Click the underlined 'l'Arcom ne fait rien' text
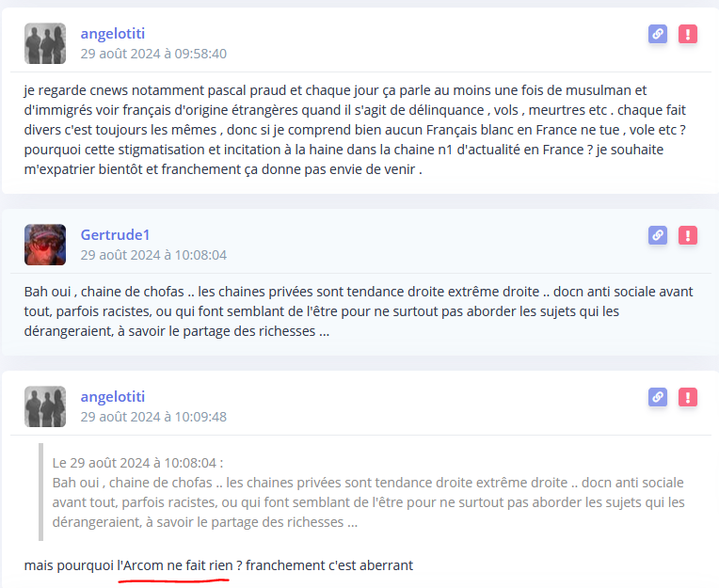Image resolution: width=719 pixels, height=588 pixels. point(175,565)
